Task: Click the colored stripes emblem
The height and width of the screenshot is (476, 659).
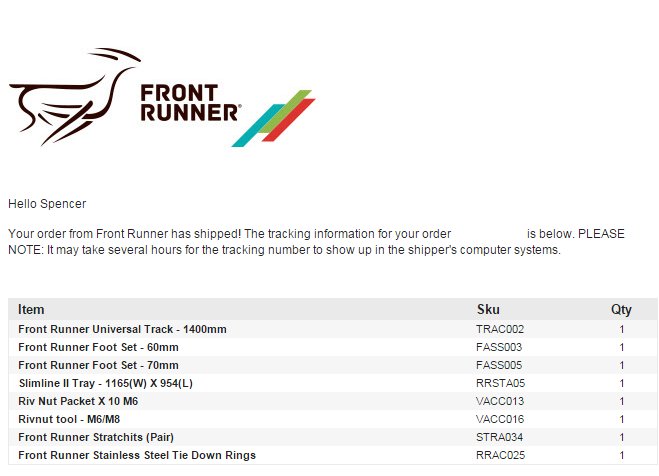Action: (274, 118)
